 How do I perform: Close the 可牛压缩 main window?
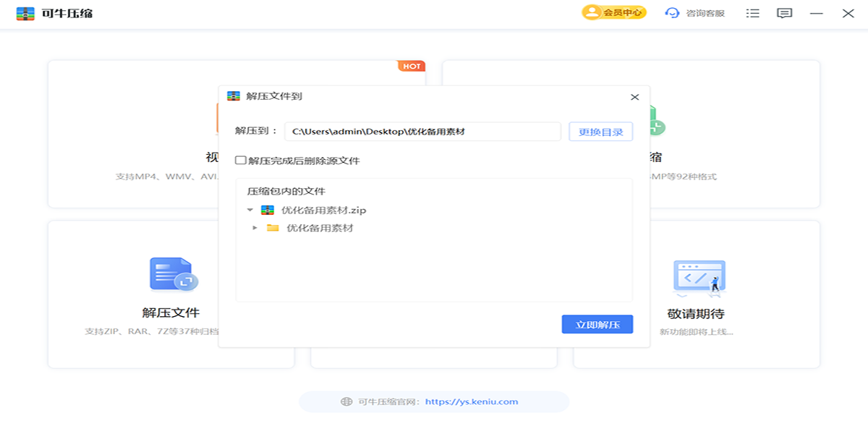click(848, 13)
